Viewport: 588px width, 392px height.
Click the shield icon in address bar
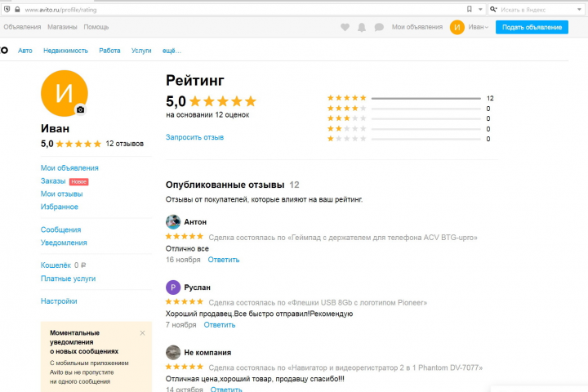pos(7,9)
